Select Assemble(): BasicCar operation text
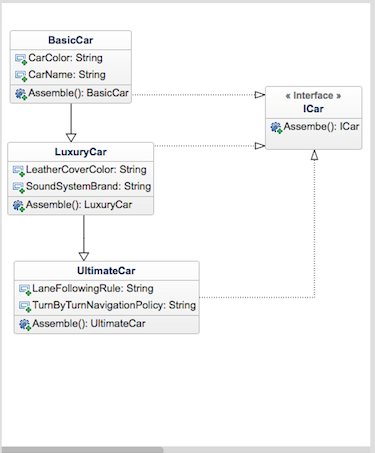 click(x=78, y=93)
